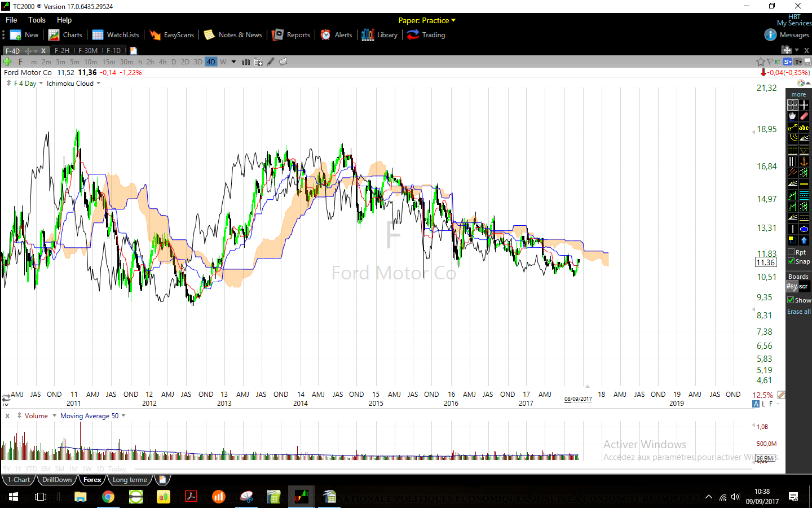Open File Explorer from the taskbar
This screenshot has width=812, height=508.
[x=80, y=497]
